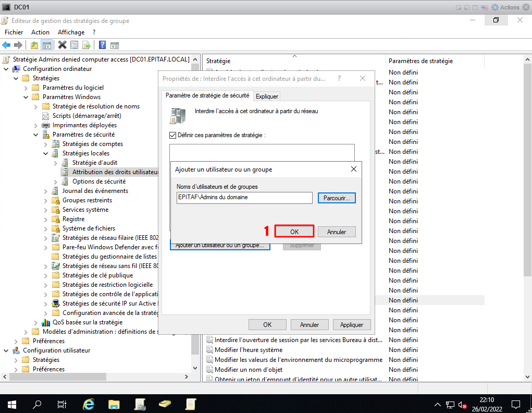Screen dimensions: 532x413
Task: Open File Explorer from the taskbar
Action: click(x=114, y=404)
